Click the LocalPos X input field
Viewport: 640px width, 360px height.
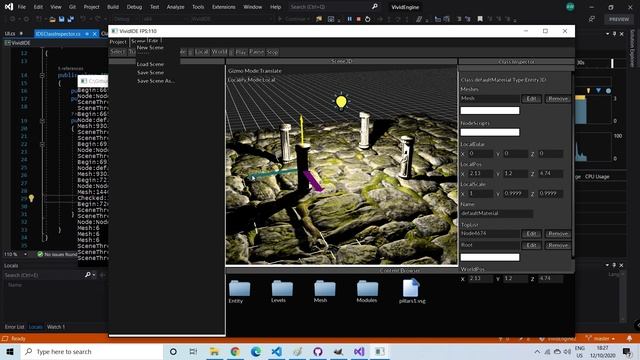coord(480,173)
